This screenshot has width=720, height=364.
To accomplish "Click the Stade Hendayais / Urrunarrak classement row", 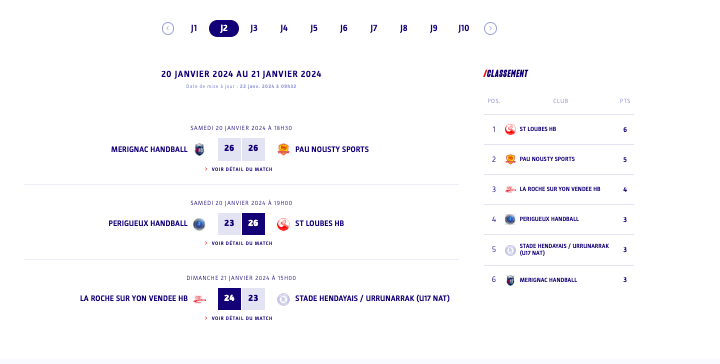I will coord(559,250).
